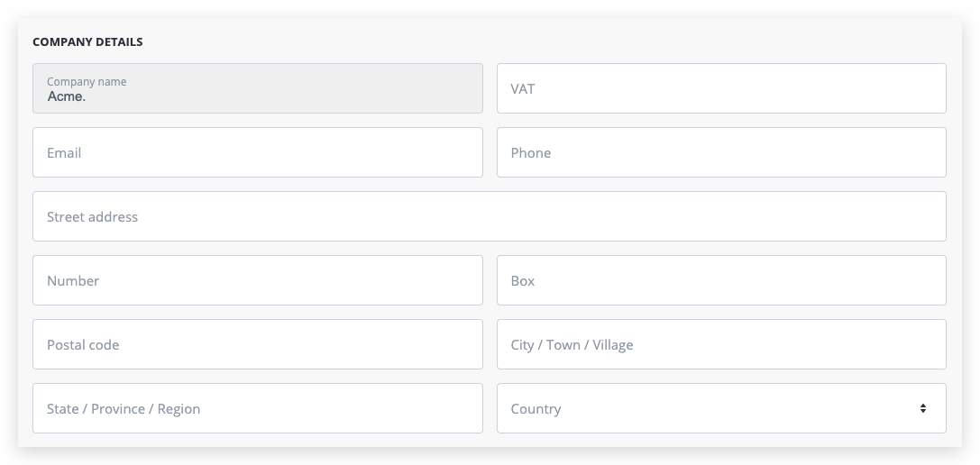980x465 pixels.
Task: Open the Country select dropdown
Action: [x=720, y=408]
